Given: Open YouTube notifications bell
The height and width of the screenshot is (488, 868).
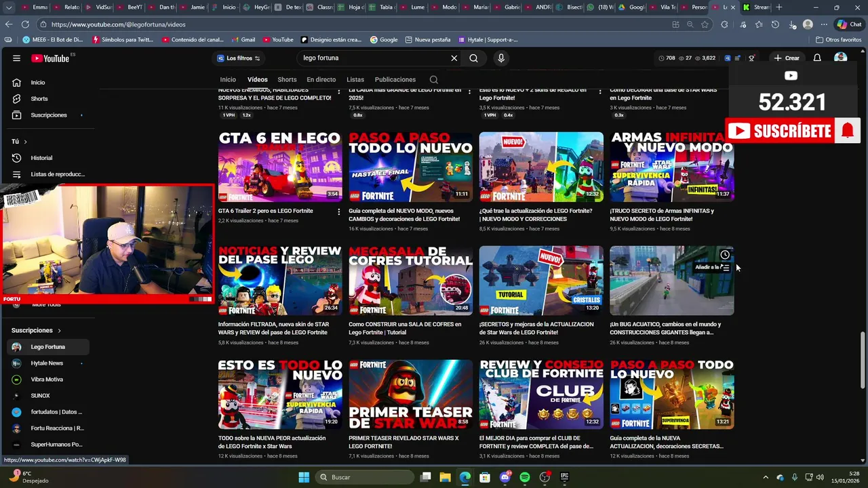Looking at the screenshot, I should (817, 58).
